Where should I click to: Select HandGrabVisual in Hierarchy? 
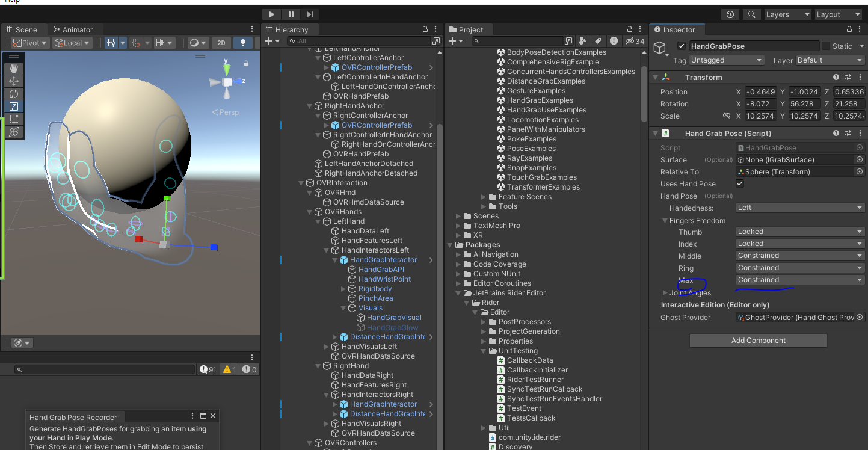394,318
